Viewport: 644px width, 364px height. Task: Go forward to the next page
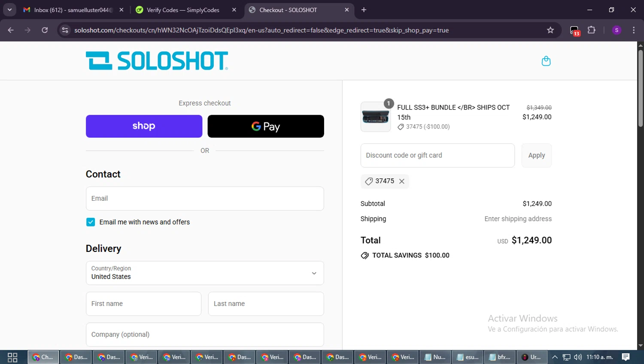27,30
